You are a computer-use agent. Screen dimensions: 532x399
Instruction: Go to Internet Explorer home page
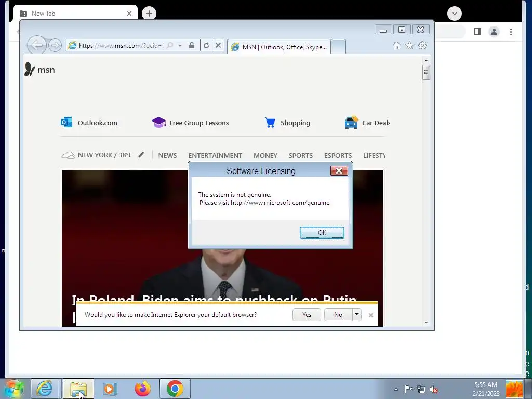coord(396,46)
